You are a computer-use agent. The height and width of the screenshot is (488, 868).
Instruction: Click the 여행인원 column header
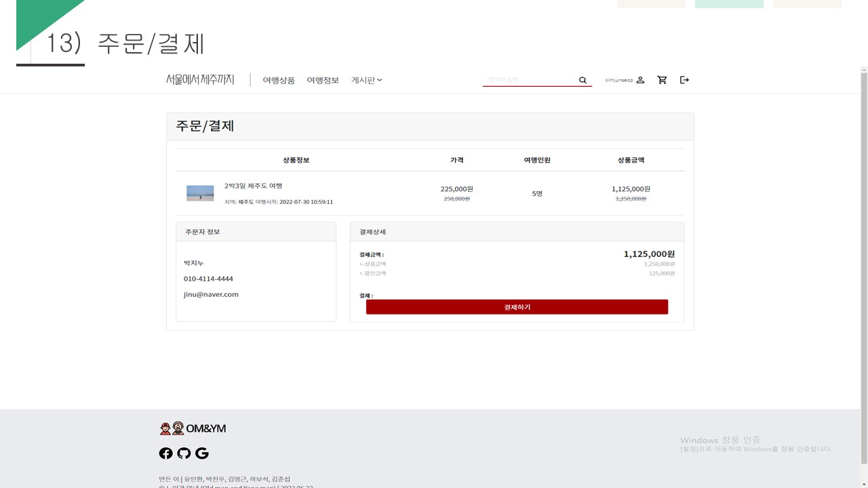tap(537, 160)
